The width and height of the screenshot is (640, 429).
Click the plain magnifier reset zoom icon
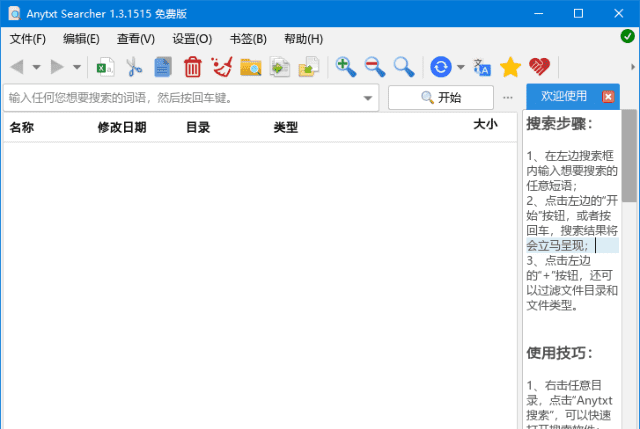click(404, 67)
